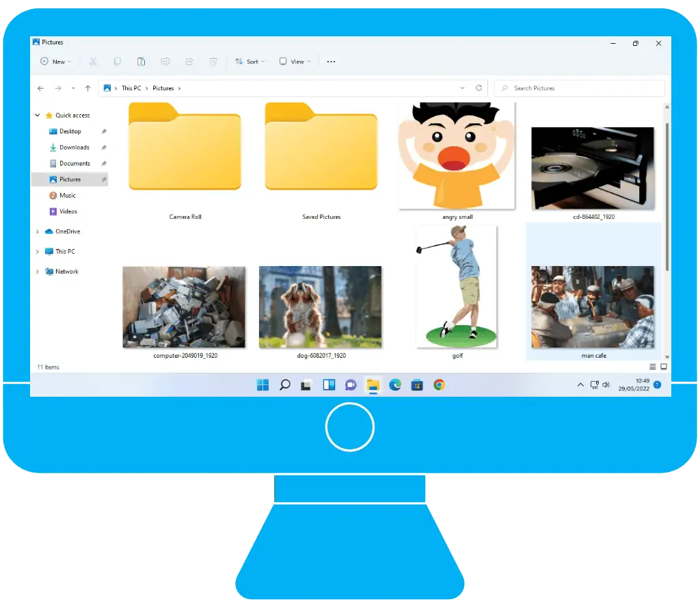Click the Back navigation button

tap(40, 88)
